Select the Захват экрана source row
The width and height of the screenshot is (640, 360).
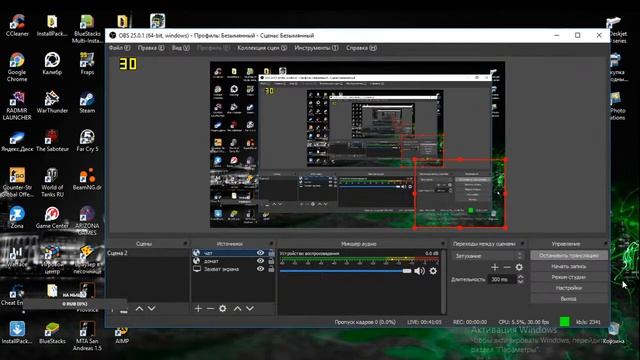[233, 269]
